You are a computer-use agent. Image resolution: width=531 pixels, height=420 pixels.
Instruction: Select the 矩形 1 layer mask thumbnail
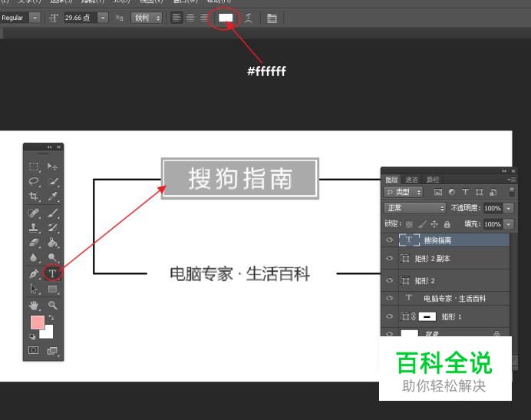click(427, 316)
